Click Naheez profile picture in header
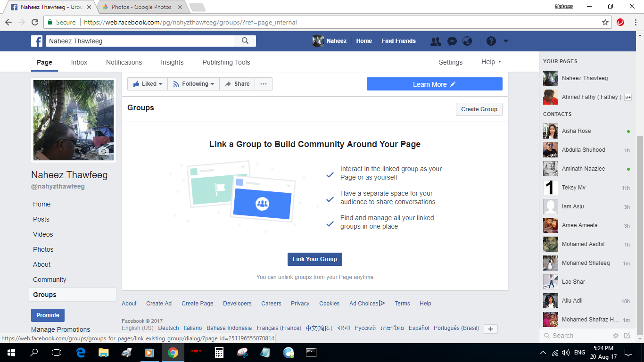 [x=318, y=41]
